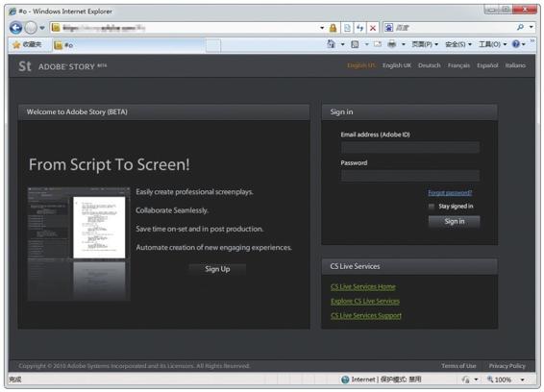Click the Print icon in command bar
The height and width of the screenshot is (392, 544).
[392, 44]
